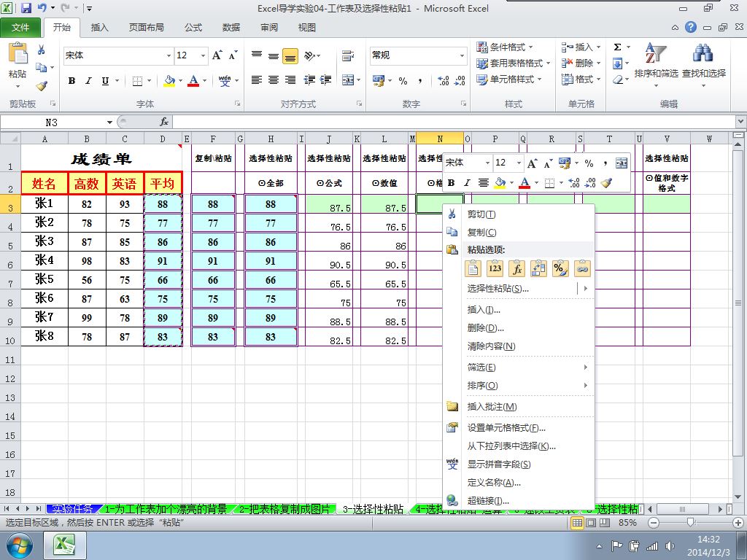Click the zoom in plus button

tap(739, 523)
